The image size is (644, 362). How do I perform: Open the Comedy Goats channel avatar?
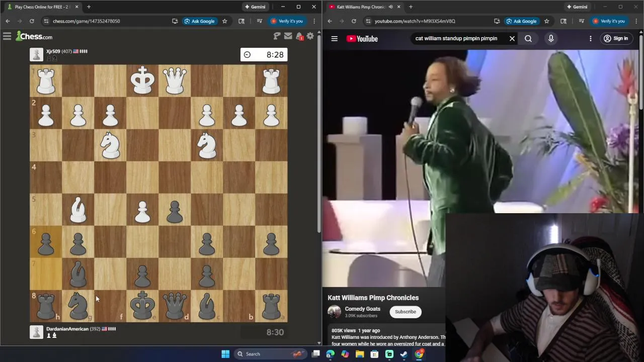tap(334, 312)
